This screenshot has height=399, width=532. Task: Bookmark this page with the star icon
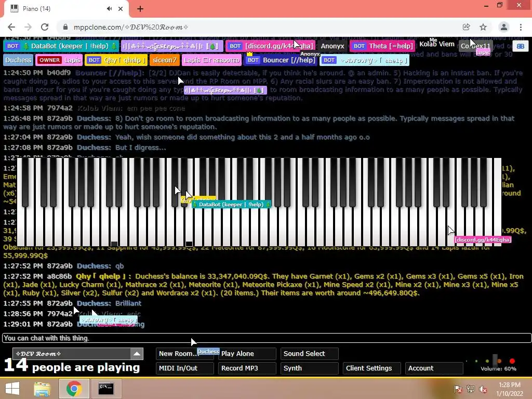(x=483, y=27)
